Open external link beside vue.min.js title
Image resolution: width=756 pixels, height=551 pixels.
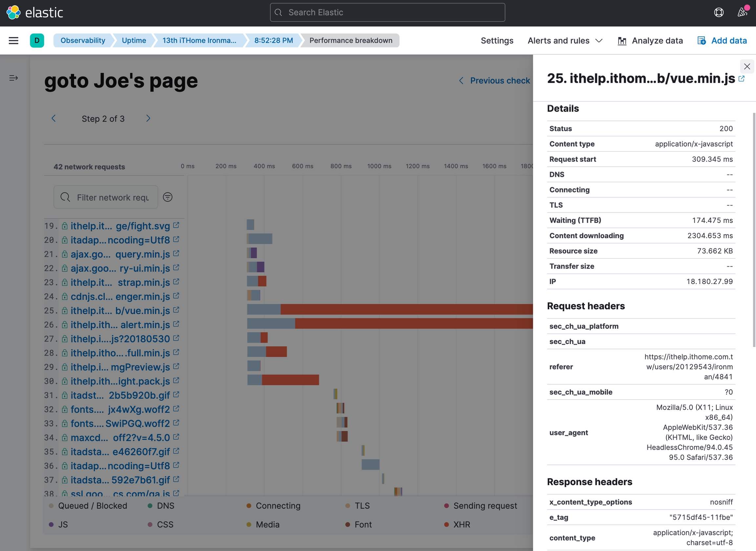[x=741, y=79]
